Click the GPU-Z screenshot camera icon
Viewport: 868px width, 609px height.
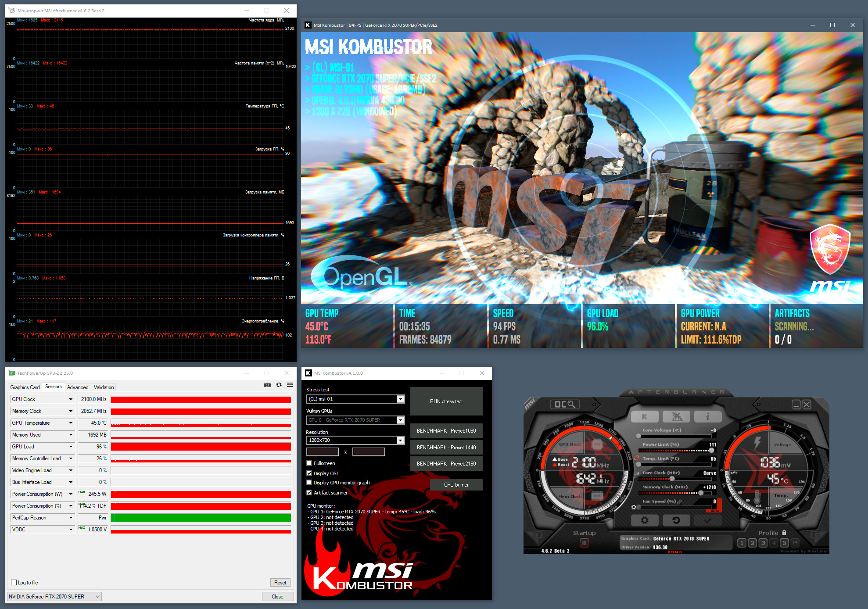click(x=267, y=385)
